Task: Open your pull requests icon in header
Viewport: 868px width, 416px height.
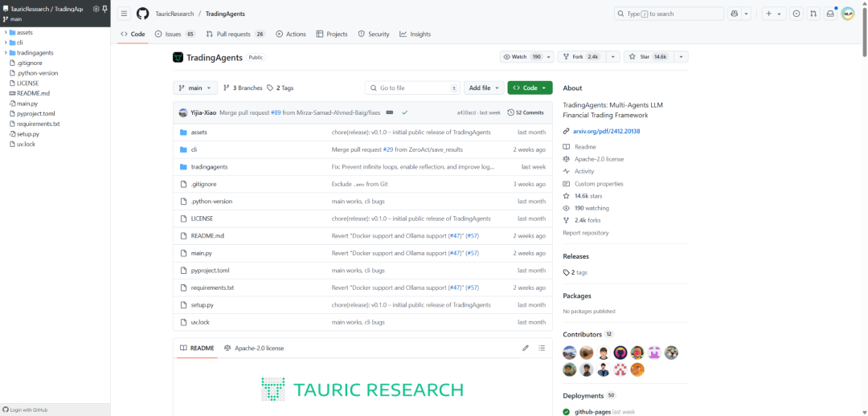Action: [x=813, y=14]
